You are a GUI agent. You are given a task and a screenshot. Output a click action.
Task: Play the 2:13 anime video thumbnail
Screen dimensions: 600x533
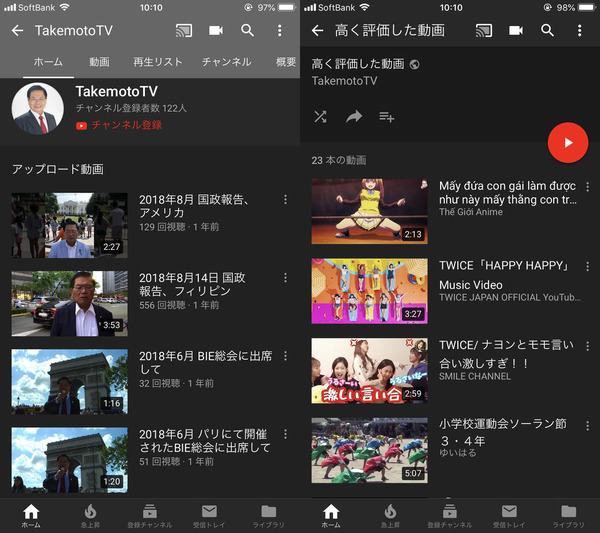point(369,211)
